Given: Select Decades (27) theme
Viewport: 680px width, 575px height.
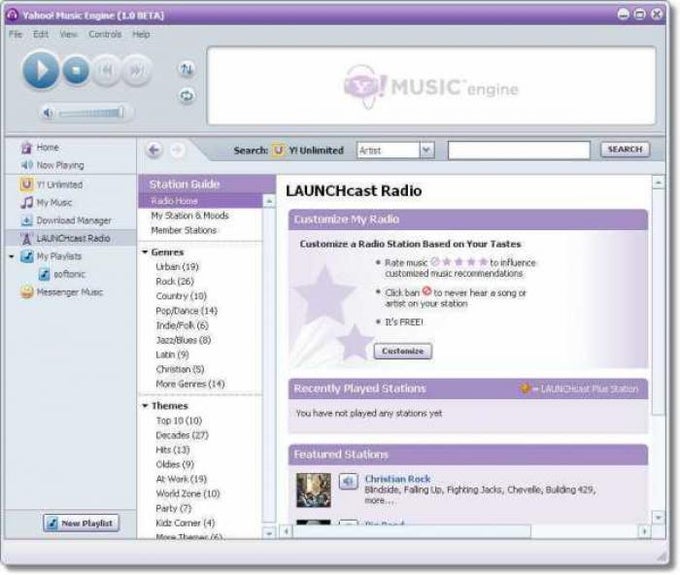Looking at the screenshot, I should coord(182,435).
